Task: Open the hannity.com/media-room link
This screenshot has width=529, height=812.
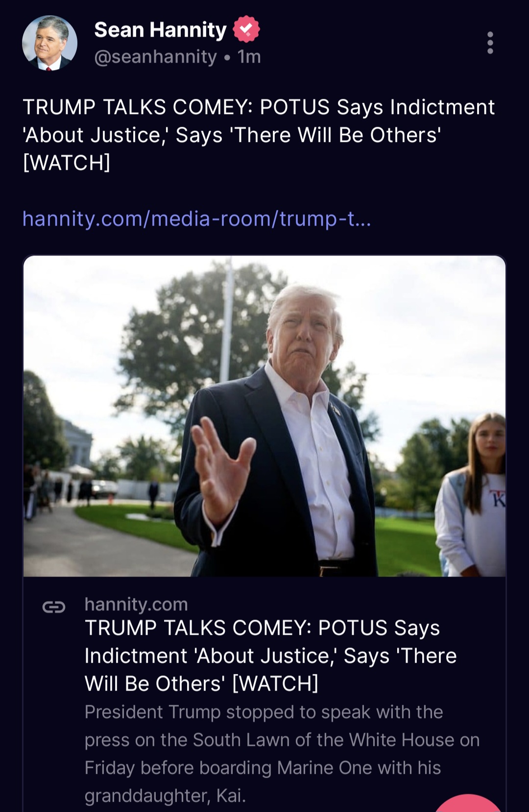Action: [x=197, y=219]
